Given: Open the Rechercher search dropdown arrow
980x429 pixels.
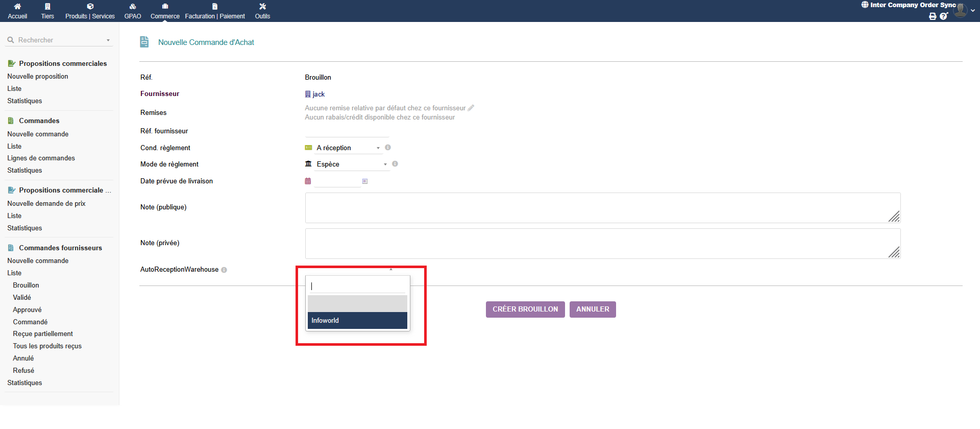Looking at the screenshot, I should 108,40.
